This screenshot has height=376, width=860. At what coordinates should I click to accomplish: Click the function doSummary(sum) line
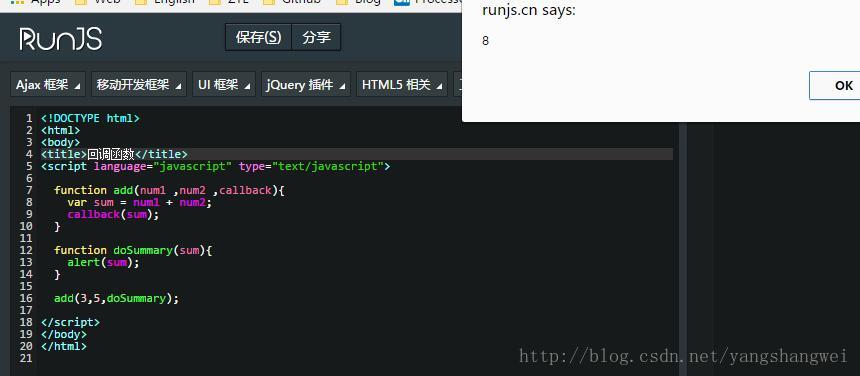click(133, 250)
